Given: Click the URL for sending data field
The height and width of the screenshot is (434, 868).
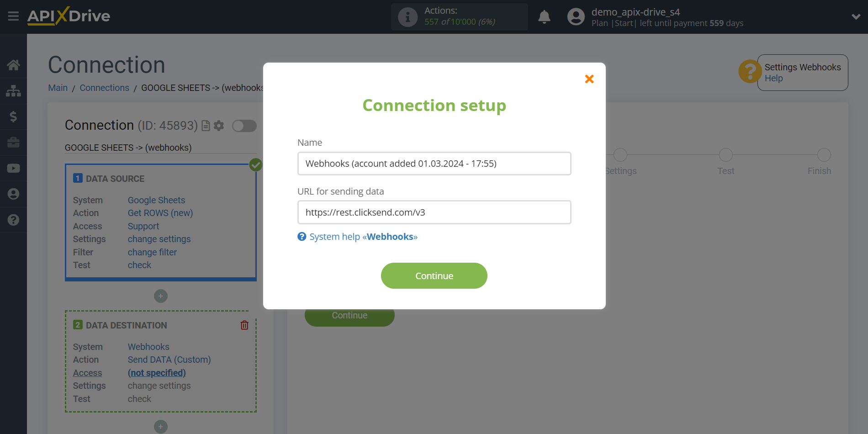Looking at the screenshot, I should pyautogui.click(x=434, y=212).
